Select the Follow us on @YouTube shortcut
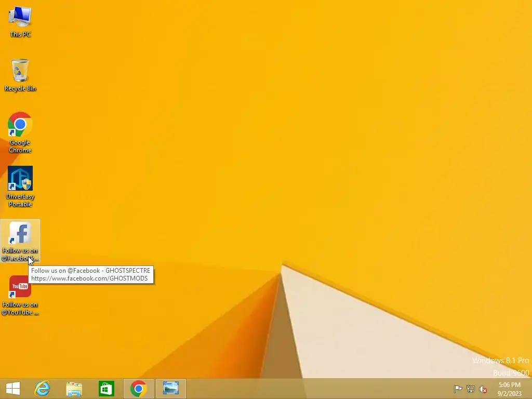 click(x=20, y=295)
